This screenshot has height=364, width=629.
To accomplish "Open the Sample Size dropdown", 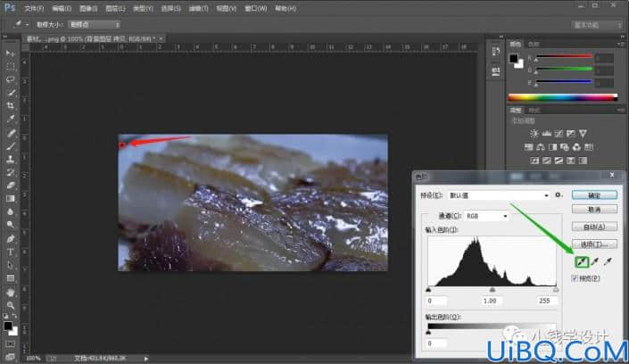I will point(95,24).
